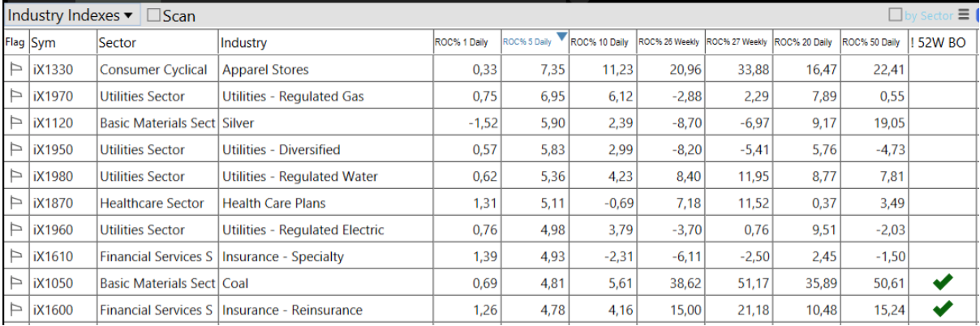Screen dimensions: 980x326
Task: Sort by the ROC% 50 Daily column
Action: (x=872, y=42)
